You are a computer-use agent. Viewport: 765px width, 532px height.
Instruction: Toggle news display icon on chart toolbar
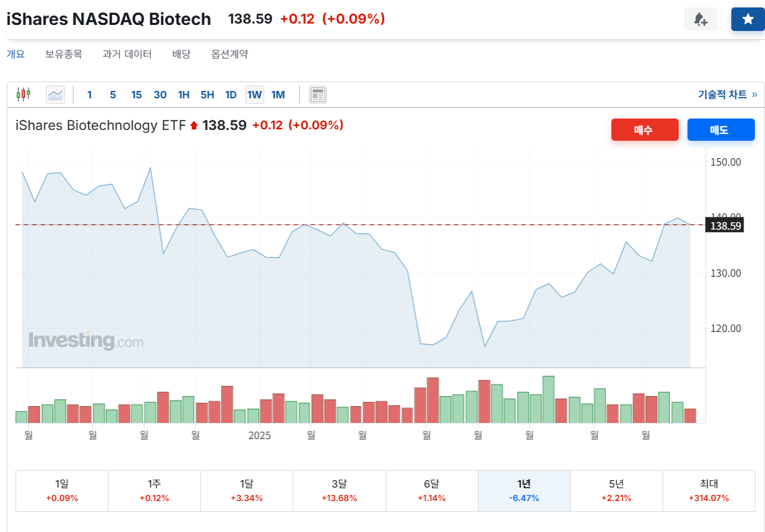317,94
